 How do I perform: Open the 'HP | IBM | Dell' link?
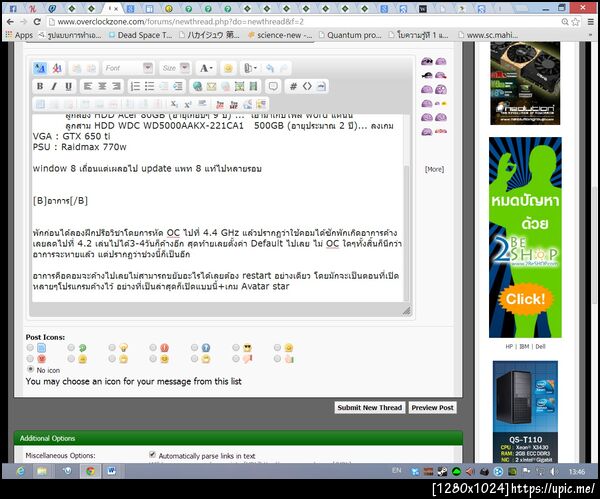525,346
